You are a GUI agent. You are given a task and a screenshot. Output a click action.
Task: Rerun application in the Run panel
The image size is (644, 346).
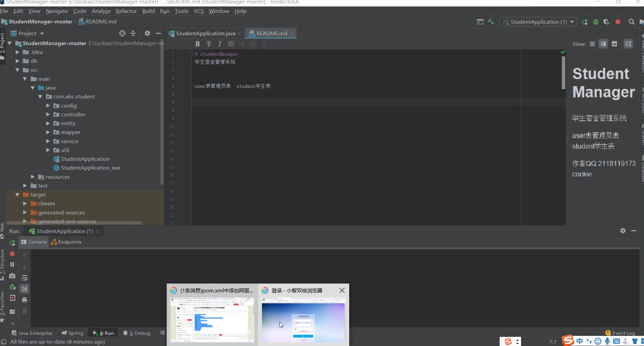[12, 243]
